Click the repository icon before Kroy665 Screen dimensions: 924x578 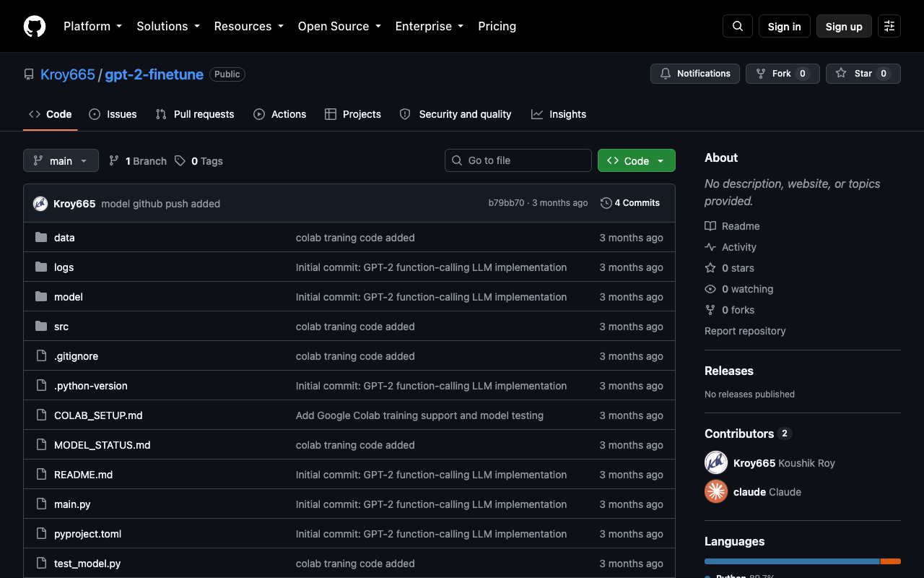(29, 74)
